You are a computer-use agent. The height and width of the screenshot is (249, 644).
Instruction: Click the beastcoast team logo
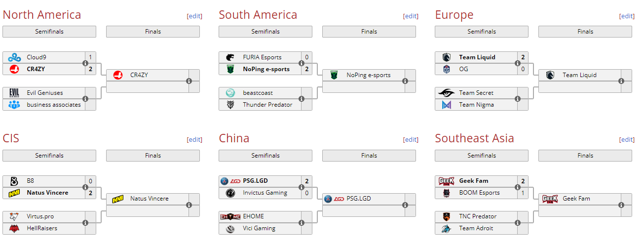coord(230,93)
